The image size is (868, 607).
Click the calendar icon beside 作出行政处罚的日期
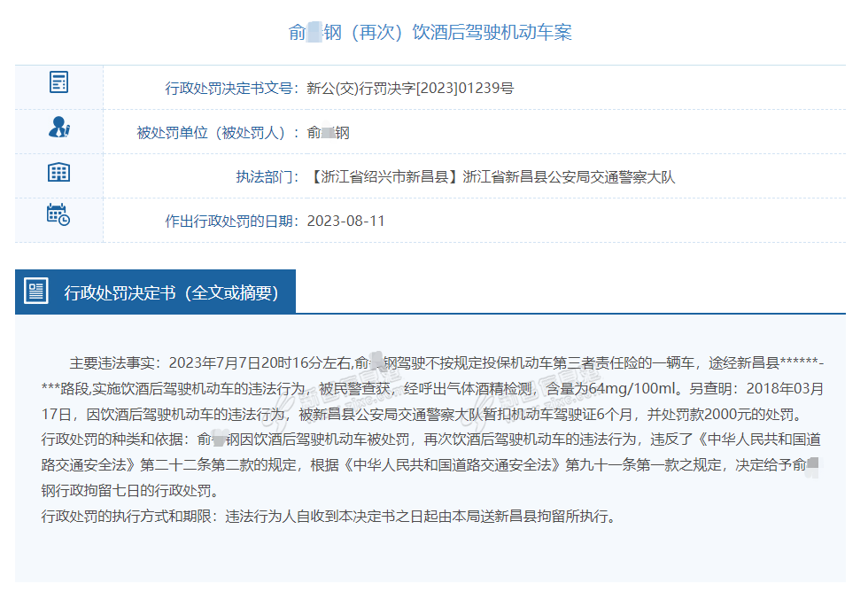pyautogui.click(x=58, y=215)
